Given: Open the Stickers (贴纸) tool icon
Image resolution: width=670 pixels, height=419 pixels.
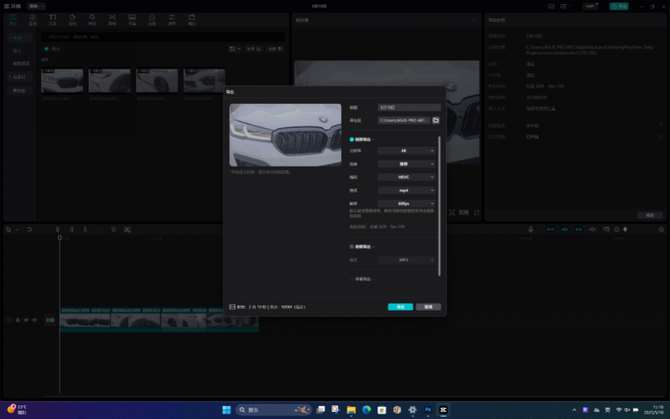Looking at the screenshot, I should [72, 19].
